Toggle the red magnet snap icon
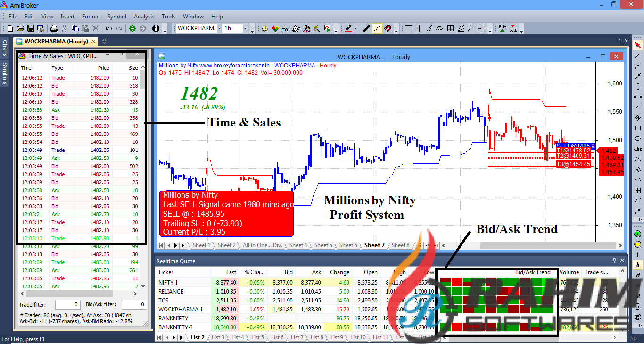Screen dimensions: 644x344 pyautogui.click(x=387, y=28)
